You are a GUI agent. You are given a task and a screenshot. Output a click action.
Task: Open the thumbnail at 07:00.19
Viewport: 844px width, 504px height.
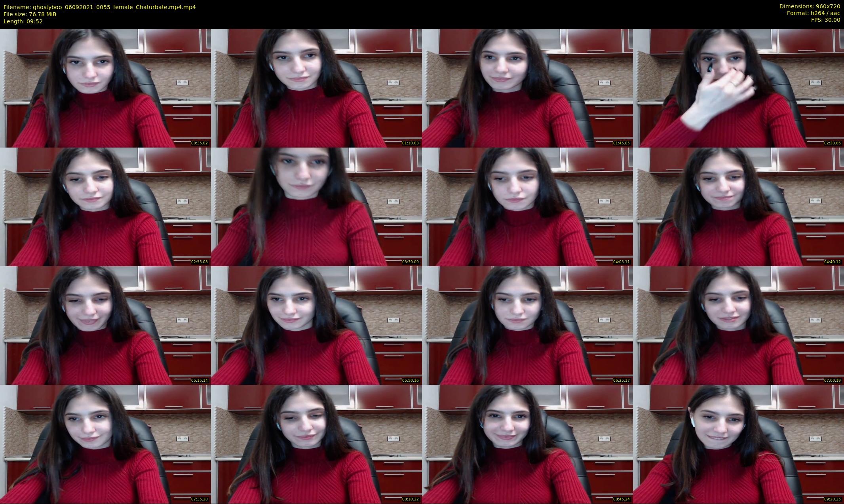point(738,325)
